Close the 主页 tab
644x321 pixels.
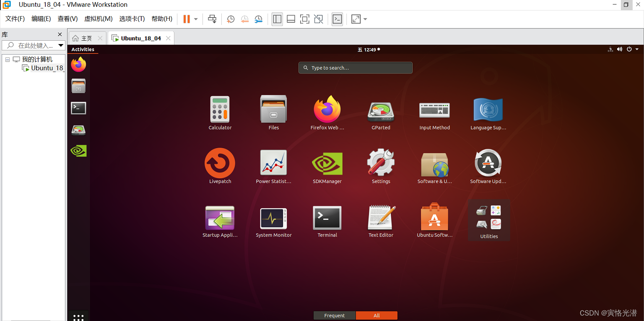[x=100, y=38]
